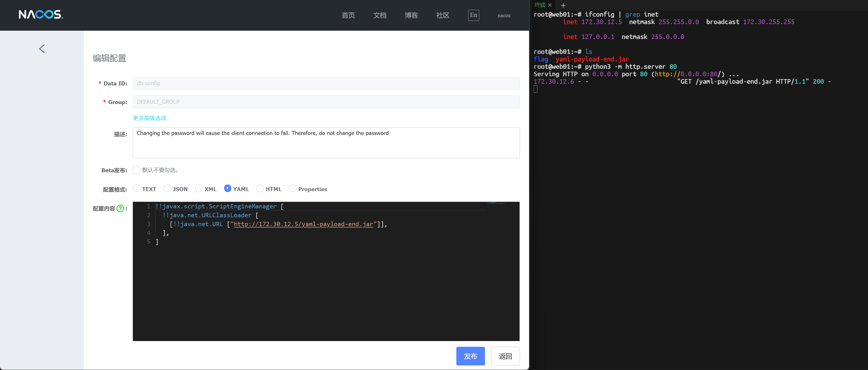Click the back arrow icon
The height and width of the screenshot is (370, 868).
tap(42, 49)
